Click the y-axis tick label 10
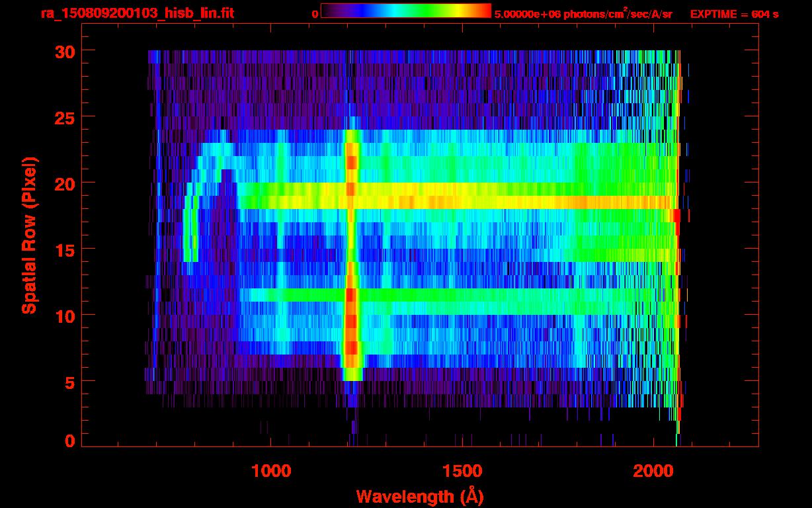Viewport: 812px width, 508px height. pos(63,316)
